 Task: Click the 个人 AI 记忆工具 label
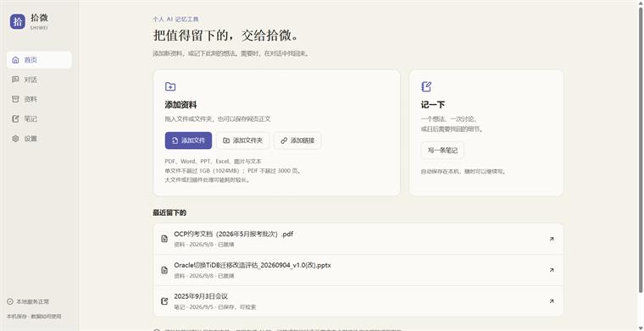[x=175, y=19]
